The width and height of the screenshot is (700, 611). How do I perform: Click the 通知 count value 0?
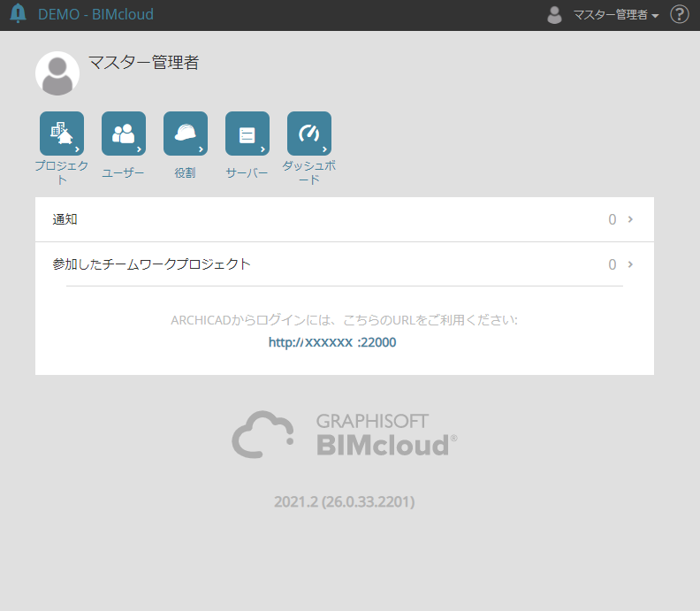pyautogui.click(x=612, y=219)
